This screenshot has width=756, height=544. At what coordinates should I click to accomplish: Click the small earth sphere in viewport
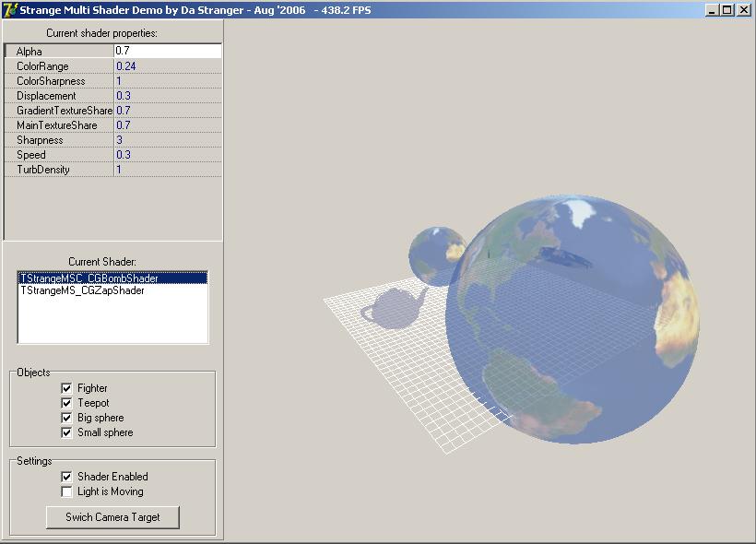pos(435,255)
